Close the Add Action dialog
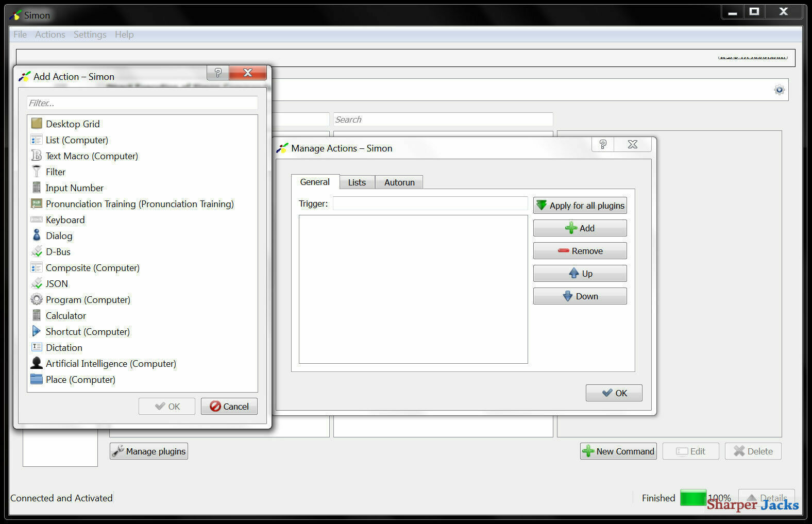 click(248, 73)
